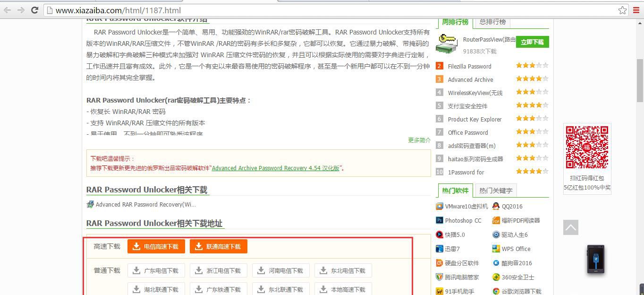Click the 360安全卫士 icon

point(496,277)
